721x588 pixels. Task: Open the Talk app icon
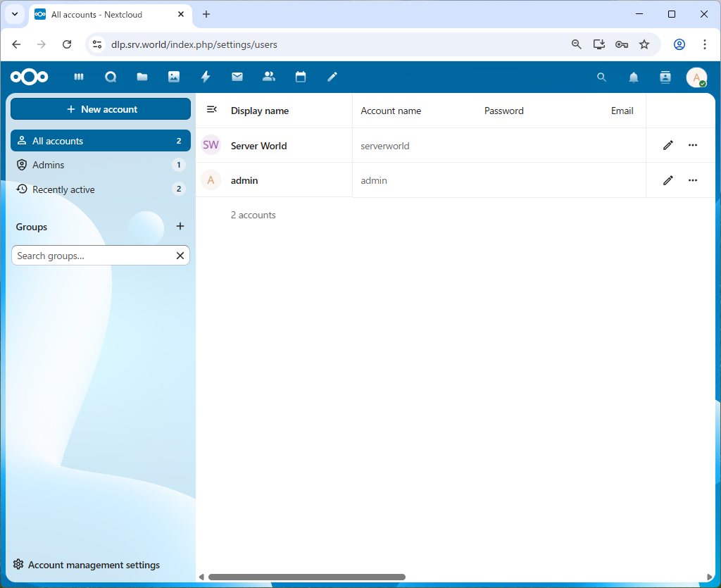coord(111,77)
